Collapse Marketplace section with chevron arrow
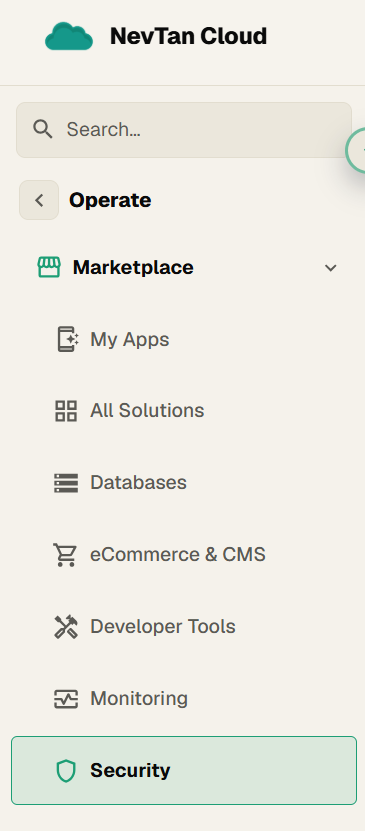This screenshot has height=831, width=365. click(x=331, y=268)
